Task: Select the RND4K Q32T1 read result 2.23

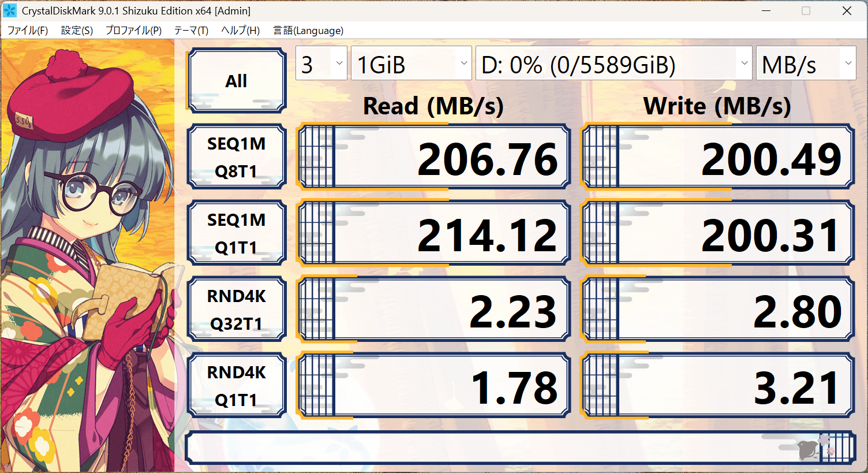Action: pyautogui.click(x=433, y=309)
